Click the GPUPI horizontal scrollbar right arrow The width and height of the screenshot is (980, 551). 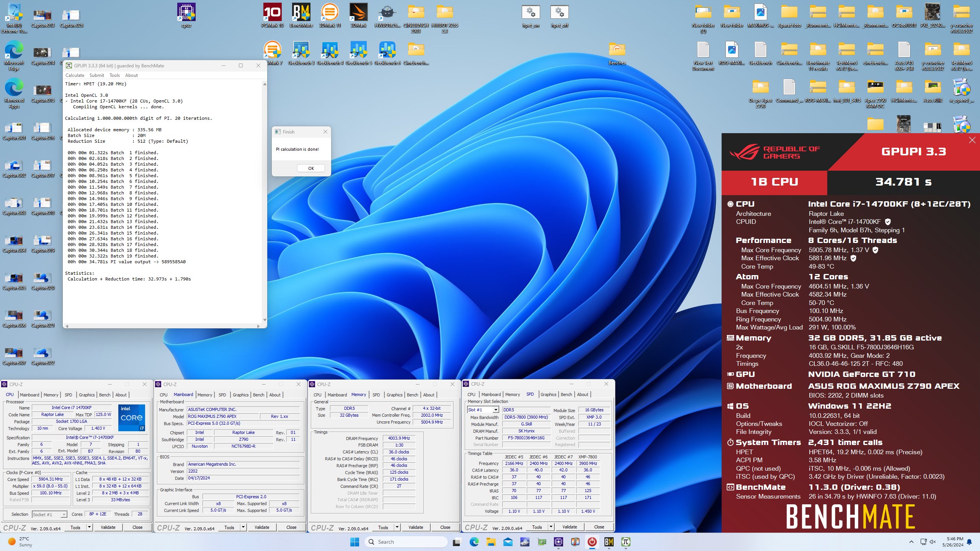pyautogui.click(x=258, y=326)
